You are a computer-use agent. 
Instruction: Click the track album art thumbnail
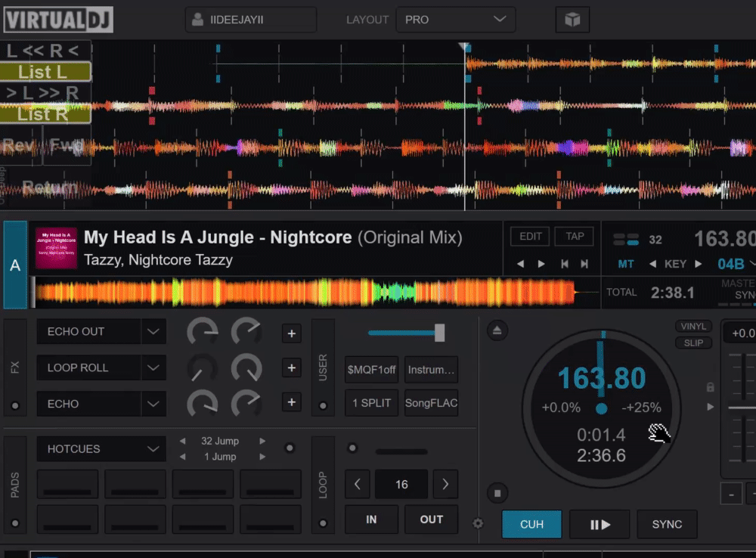tap(56, 248)
